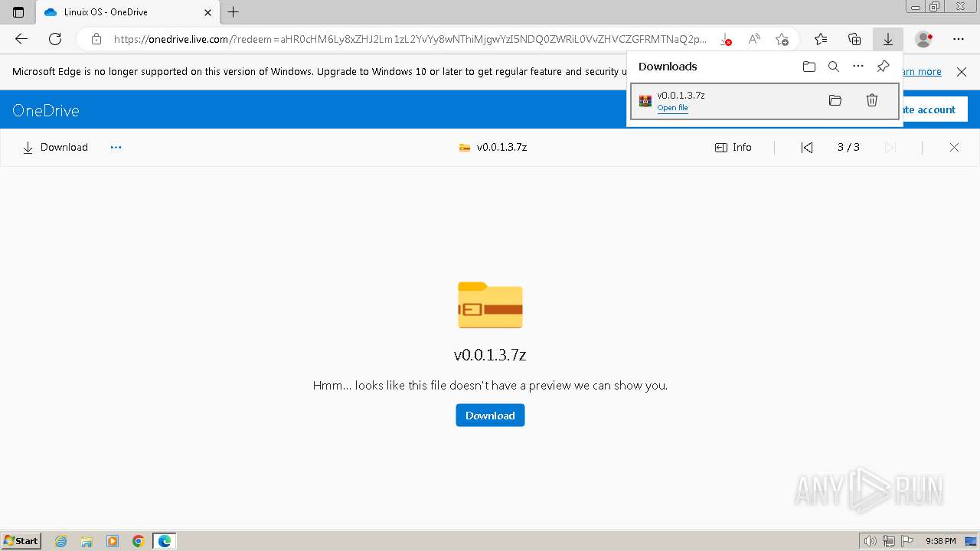Pin the Downloads panel

883,67
